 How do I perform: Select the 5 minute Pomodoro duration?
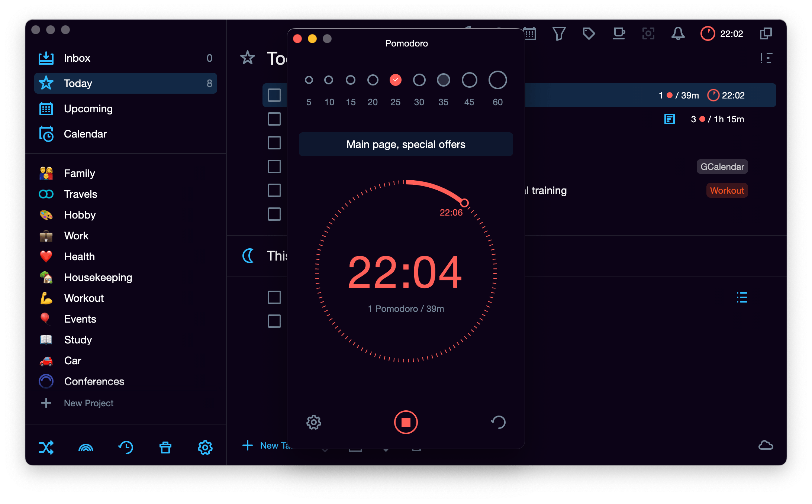309,80
